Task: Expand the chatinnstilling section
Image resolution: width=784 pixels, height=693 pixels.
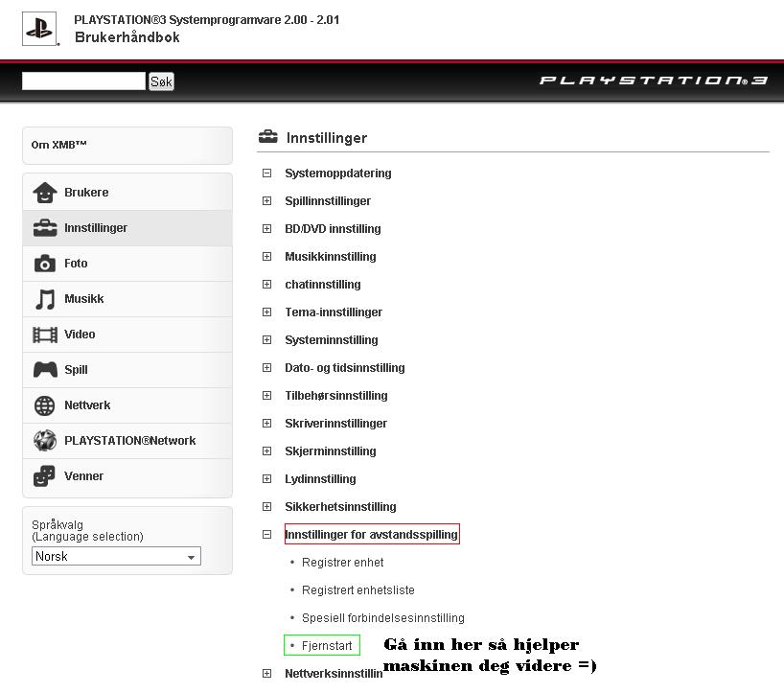Action: click(267, 285)
